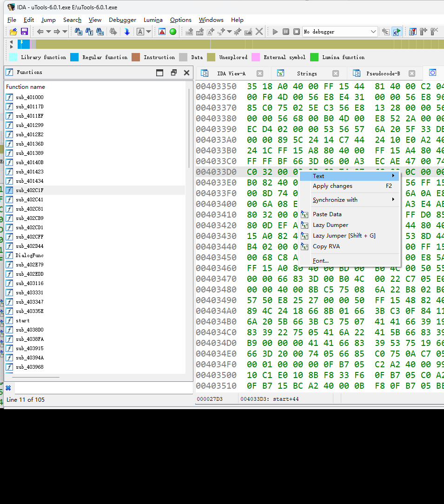Click the Open file toolbar icon
444x504 pixels.
[x=13, y=32]
